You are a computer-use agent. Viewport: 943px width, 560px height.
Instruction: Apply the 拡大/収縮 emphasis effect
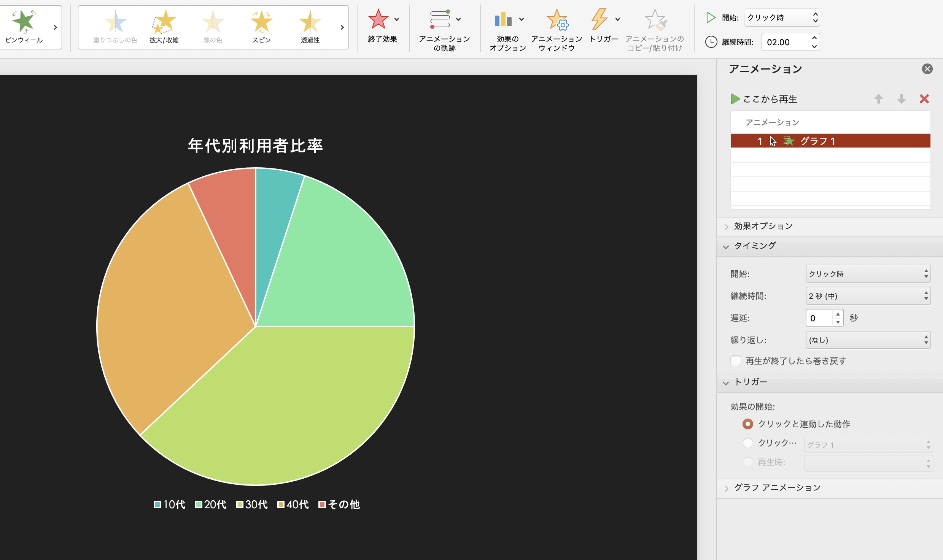(x=164, y=27)
